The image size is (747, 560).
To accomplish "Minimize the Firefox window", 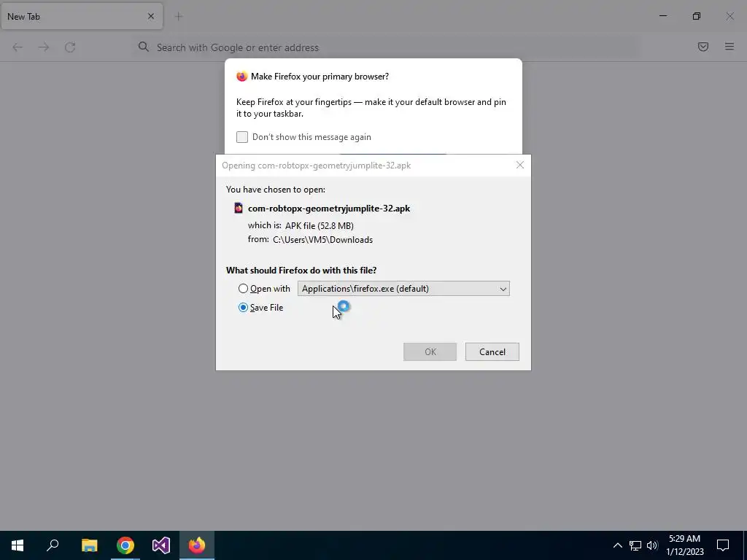I will click(662, 16).
